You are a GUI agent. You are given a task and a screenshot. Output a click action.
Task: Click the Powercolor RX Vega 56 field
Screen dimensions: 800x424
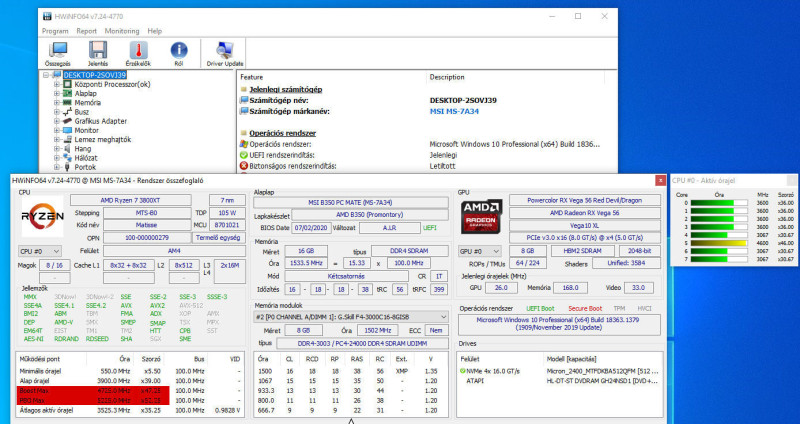[x=585, y=200]
